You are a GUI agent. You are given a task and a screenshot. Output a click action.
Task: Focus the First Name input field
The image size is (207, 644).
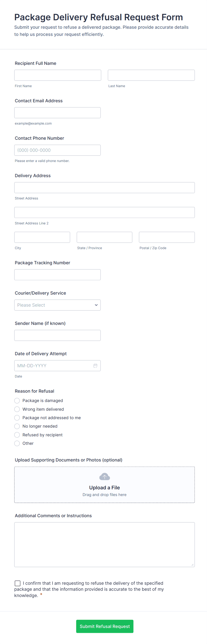pos(58,75)
